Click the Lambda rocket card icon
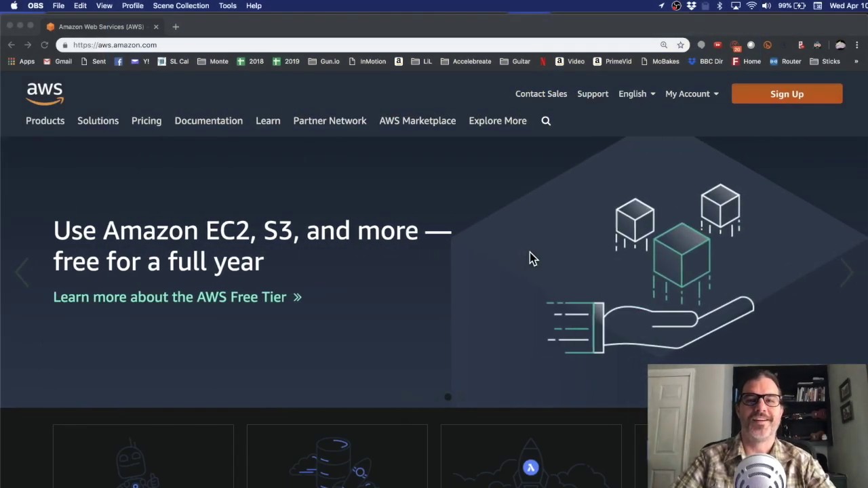Screen dimensions: 868x488 531,467
